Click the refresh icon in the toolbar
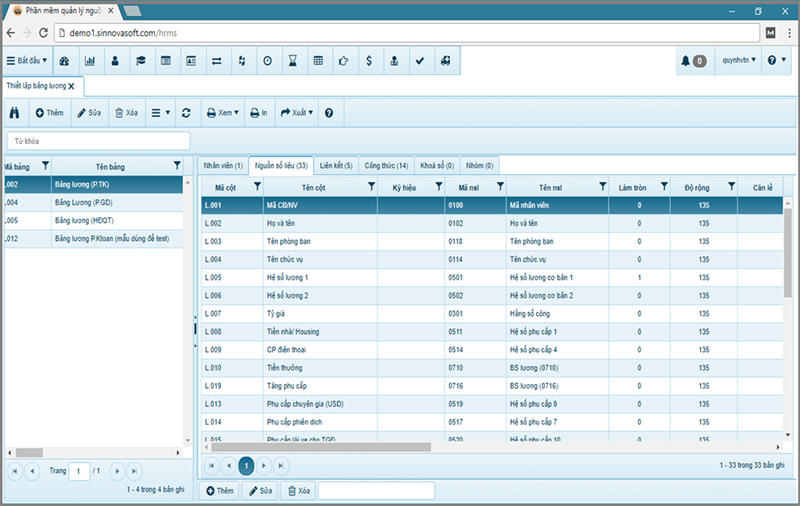Viewport: 800px width, 506px height. (x=186, y=113)
